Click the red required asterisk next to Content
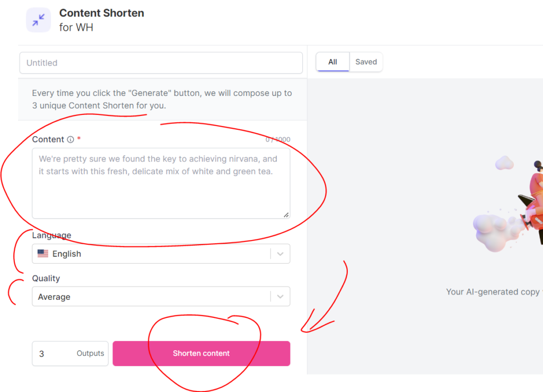Screen dimensions: 543x392 [79, 139]
